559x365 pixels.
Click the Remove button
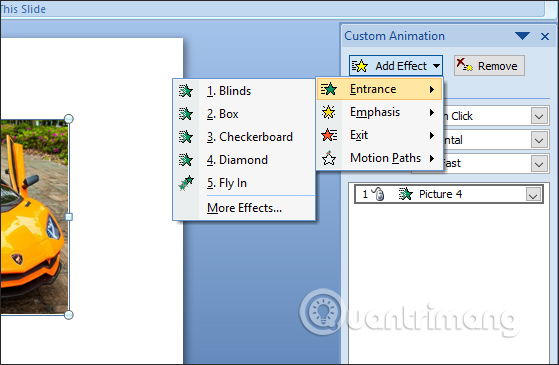click(x=489, y=66)
